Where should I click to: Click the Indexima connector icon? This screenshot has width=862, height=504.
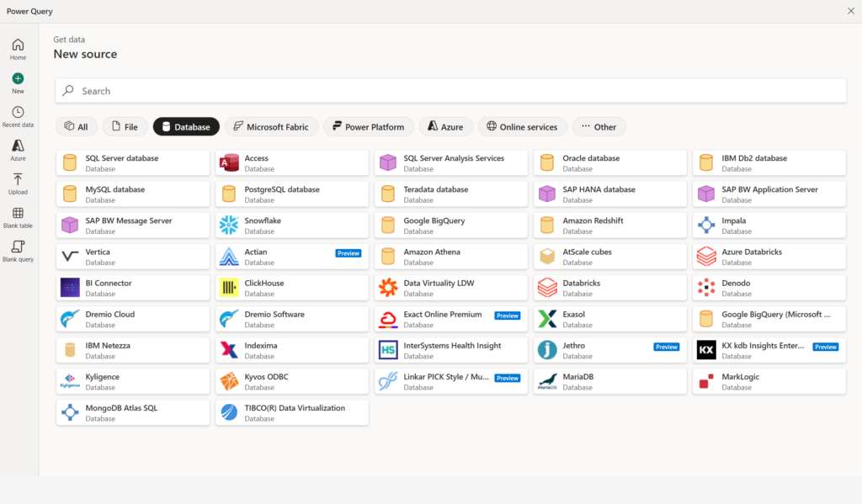pyautogui.click(x=229, y=350)
